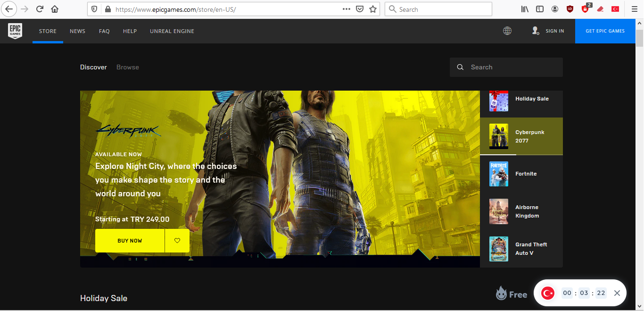Viewport: 644px width, 311px height.
Task: Close the Turkish flag timer widget
Action: tap(617, 293)
